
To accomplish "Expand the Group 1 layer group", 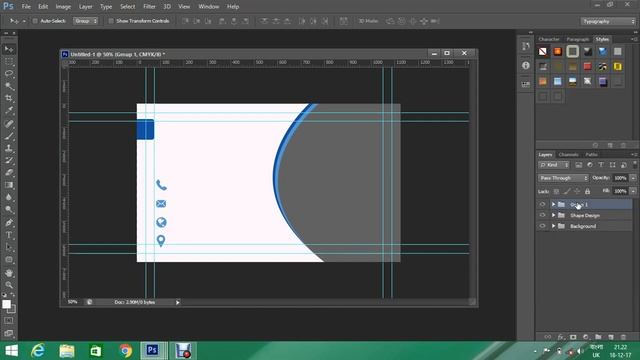I will [553, 204].
